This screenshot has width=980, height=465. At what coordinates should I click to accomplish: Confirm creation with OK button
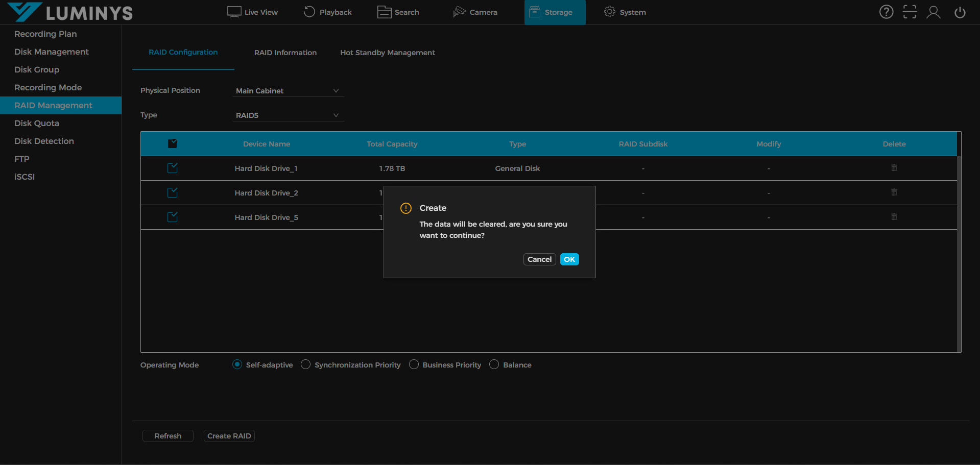click(569, 259)
